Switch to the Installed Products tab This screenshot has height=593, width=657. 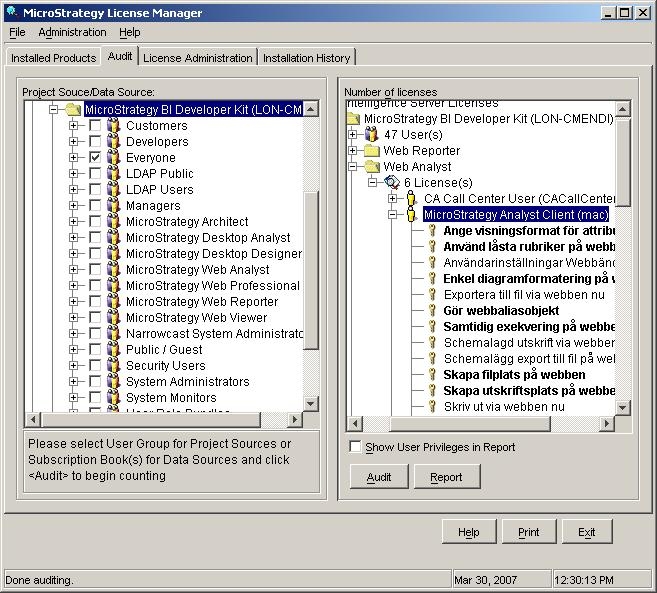coord(53,58)
